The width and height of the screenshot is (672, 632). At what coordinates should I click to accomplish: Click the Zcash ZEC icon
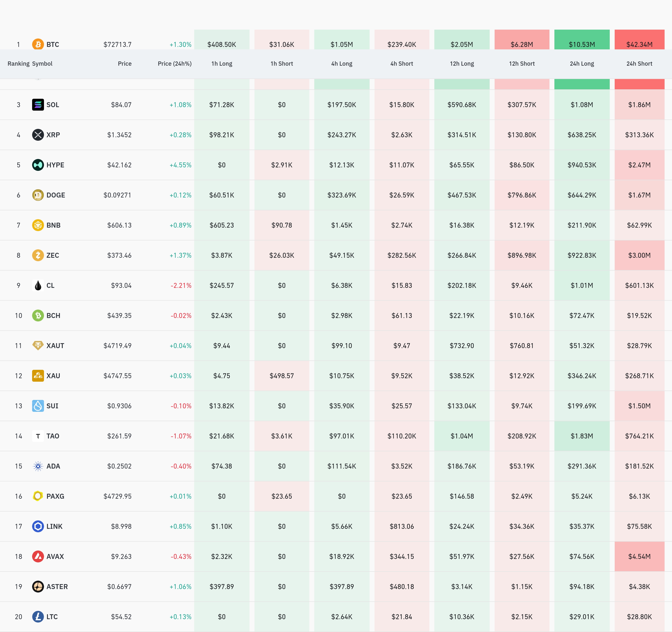coord(38,255)
